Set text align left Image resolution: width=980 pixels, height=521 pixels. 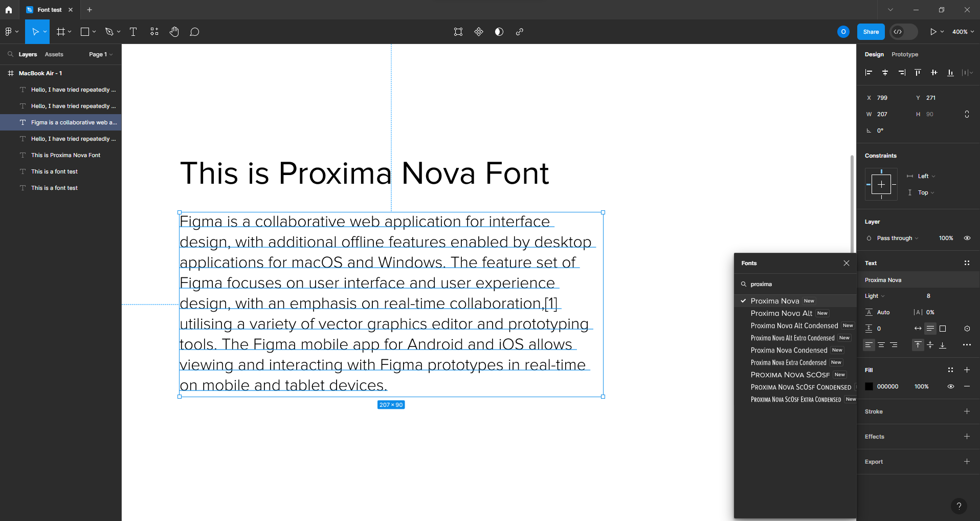pyautogui.click(x=869, y=345)
